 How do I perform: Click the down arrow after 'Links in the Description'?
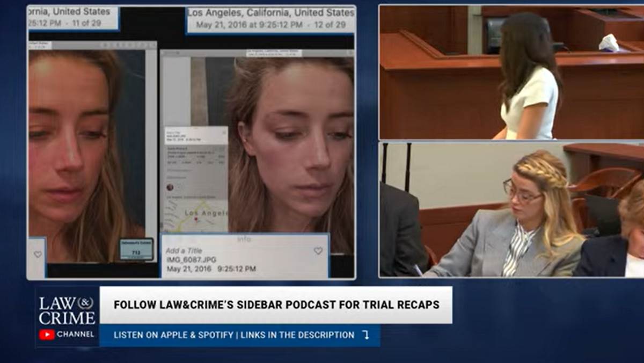click(x=366, y=335)
